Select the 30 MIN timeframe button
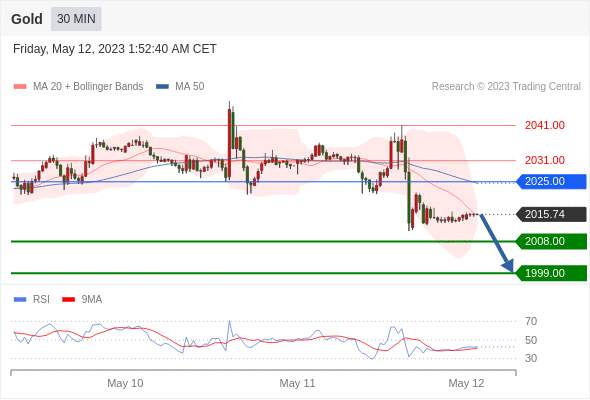 (76, 19)
